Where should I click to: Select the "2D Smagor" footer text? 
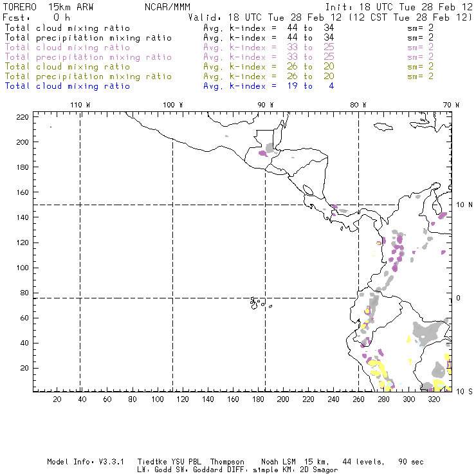coord(318,470)
